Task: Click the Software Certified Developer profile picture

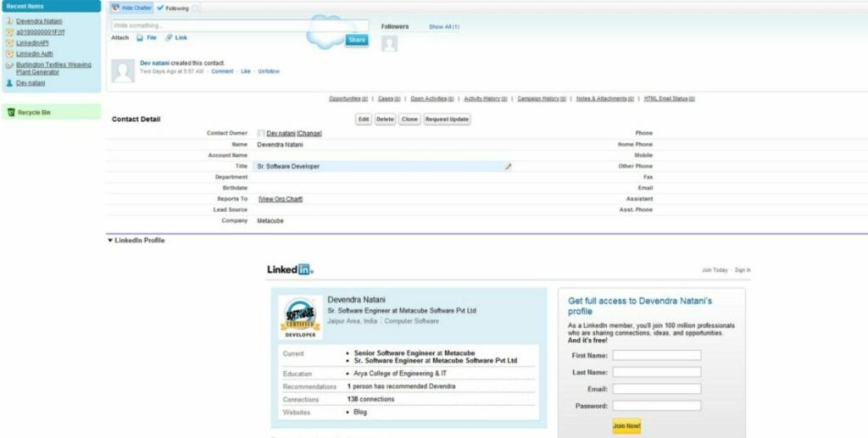Action: coord(301,318)
